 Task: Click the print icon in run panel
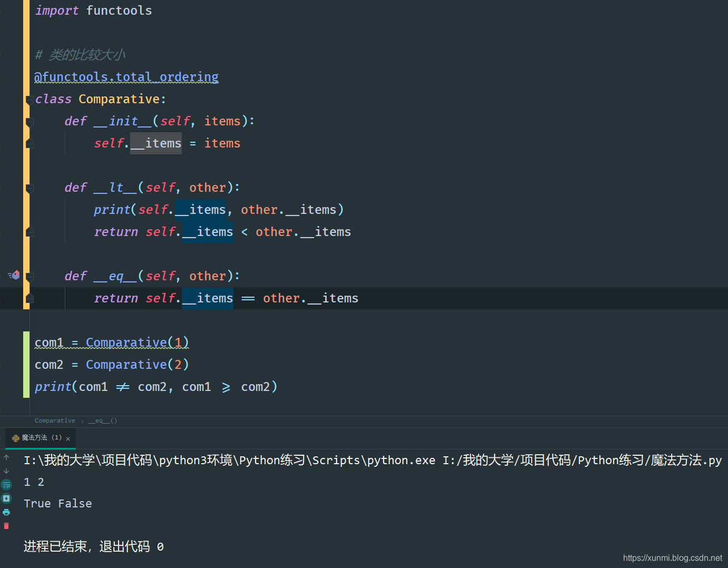coord(6,512)
